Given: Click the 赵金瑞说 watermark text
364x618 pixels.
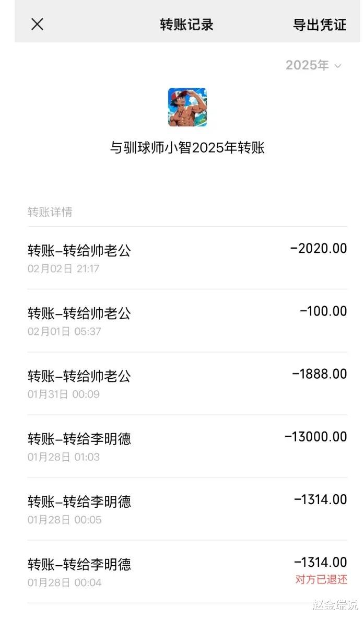Looking at the screenshot, I should click(x=335, y=606).
